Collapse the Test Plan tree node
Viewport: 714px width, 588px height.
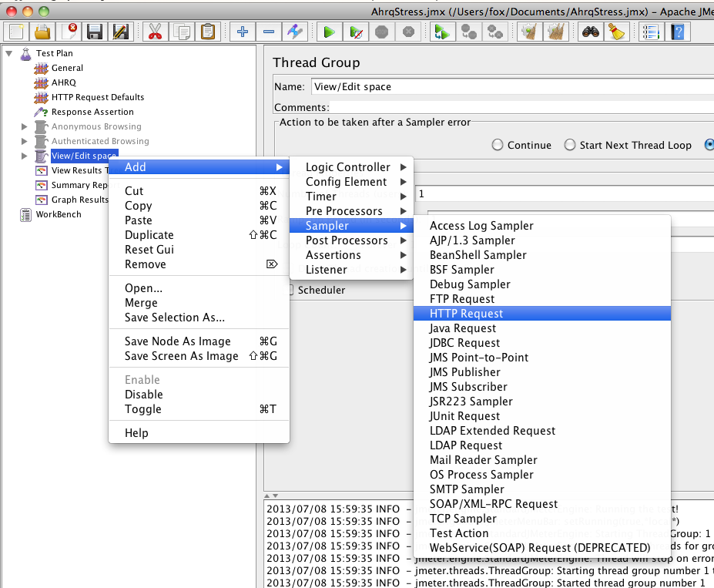point(8,53)
